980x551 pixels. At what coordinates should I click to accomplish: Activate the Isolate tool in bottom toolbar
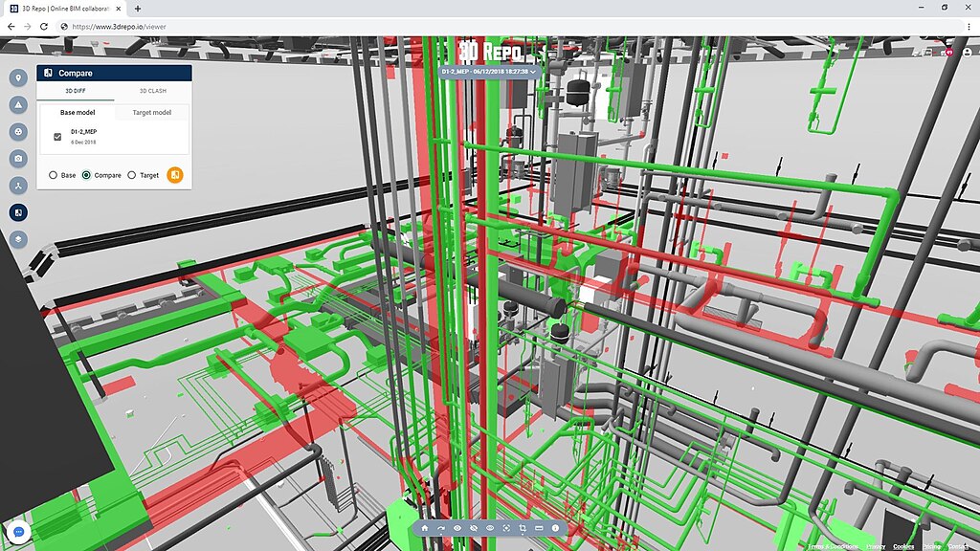491,528
